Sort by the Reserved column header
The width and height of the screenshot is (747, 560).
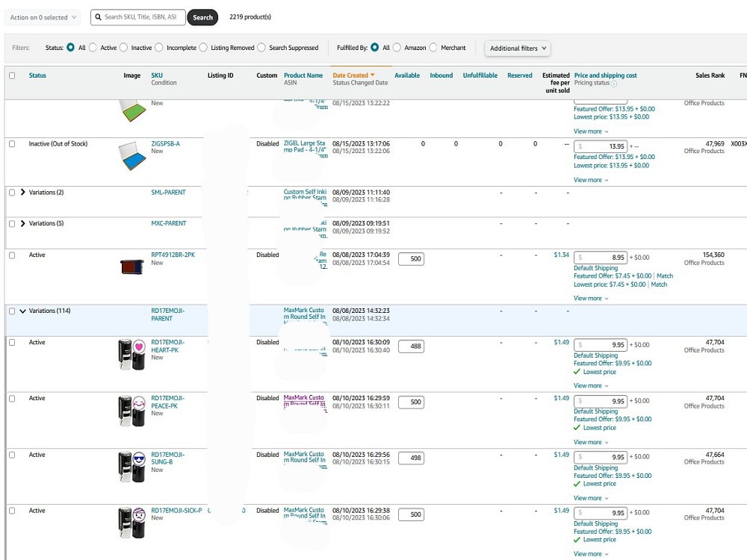coord(520,75)
